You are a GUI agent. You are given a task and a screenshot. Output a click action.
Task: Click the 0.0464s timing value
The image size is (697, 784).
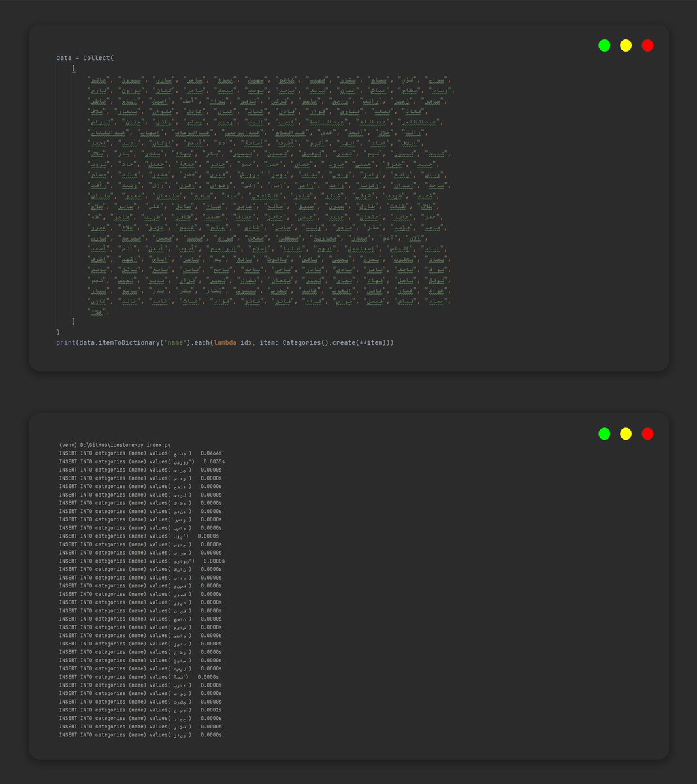(211, 453)
